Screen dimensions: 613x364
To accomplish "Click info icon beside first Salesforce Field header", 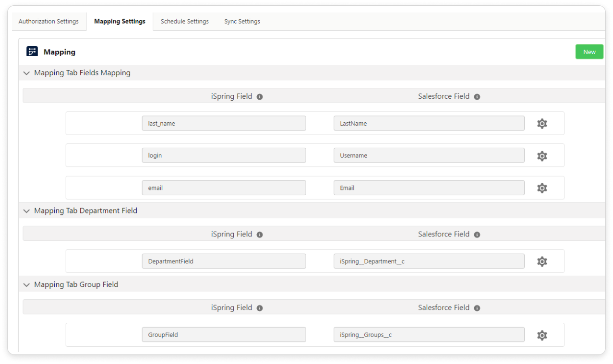I will coord(477,97).
